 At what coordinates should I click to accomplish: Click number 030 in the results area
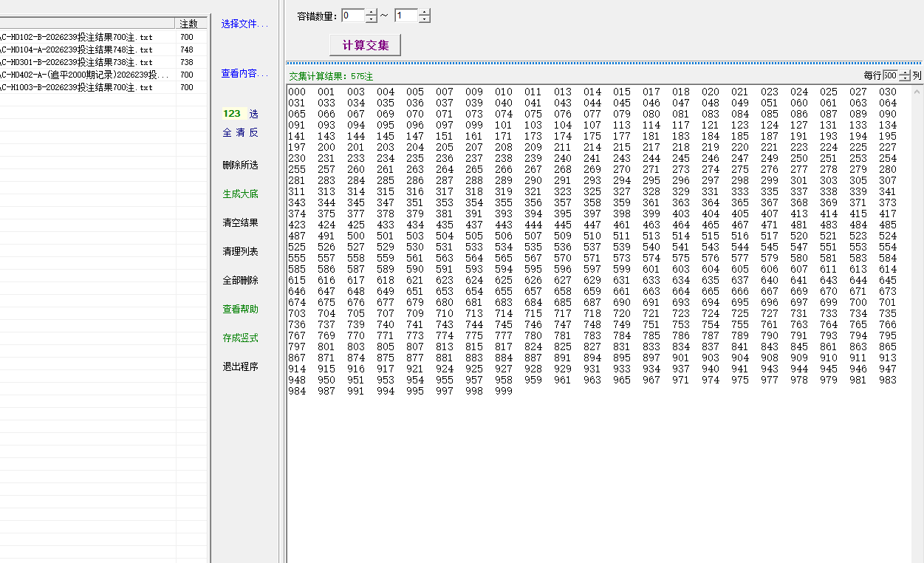pos(888,92)
